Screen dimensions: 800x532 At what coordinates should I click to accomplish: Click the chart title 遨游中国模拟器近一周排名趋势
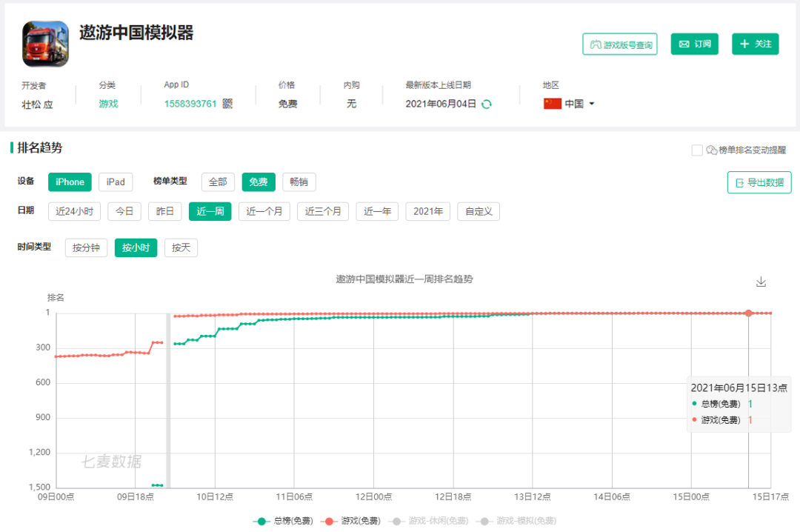404,279
